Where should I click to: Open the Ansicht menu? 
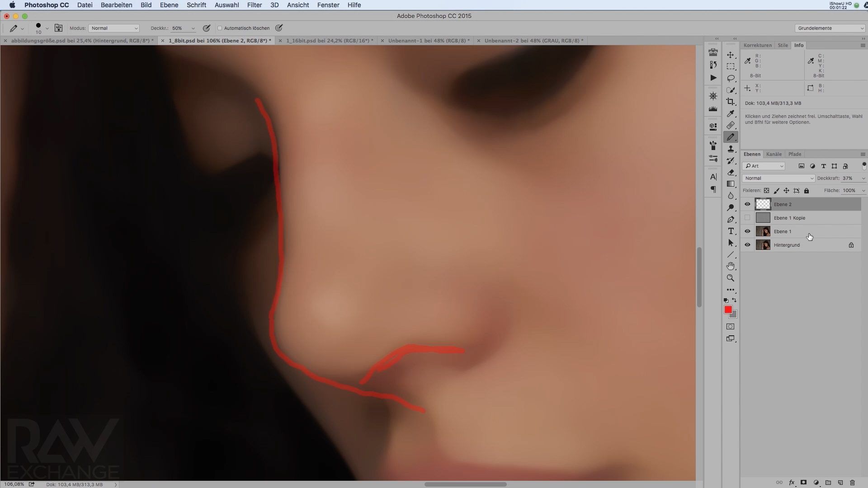click(298, 5)
